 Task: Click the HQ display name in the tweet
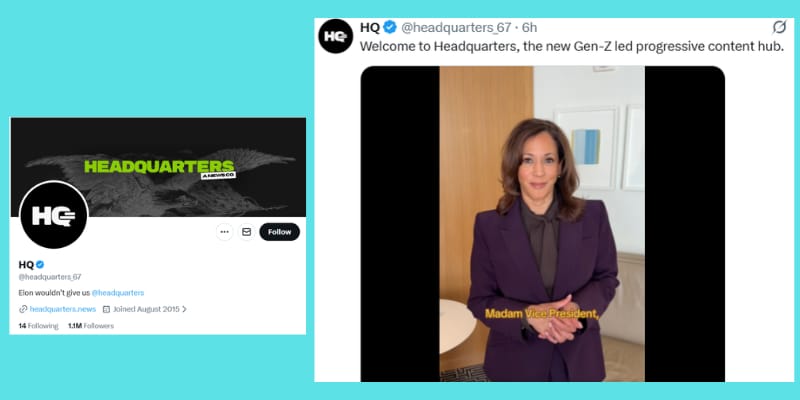[370, 28]
